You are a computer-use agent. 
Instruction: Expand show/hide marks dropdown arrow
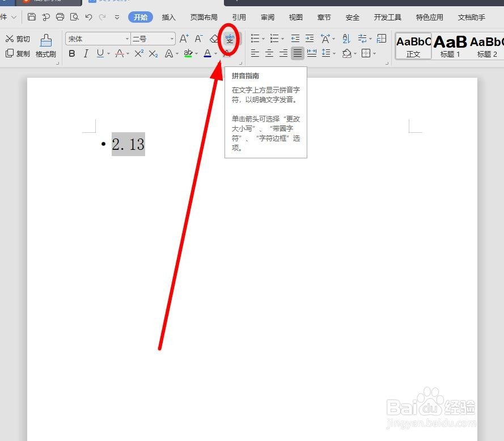point(370,39)
